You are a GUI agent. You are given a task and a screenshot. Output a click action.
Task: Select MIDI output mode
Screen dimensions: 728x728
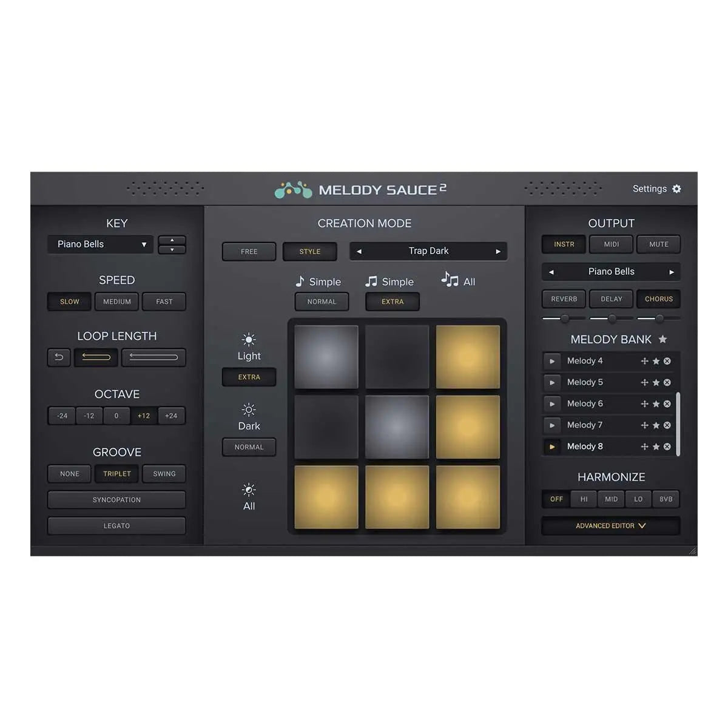pyautogui.click(x=611, y=244)
